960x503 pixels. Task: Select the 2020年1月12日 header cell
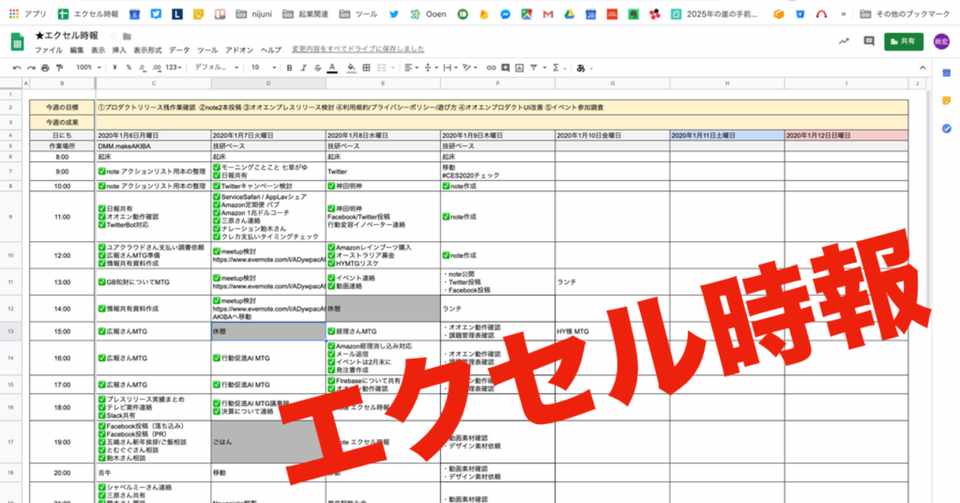pos(846,135)
